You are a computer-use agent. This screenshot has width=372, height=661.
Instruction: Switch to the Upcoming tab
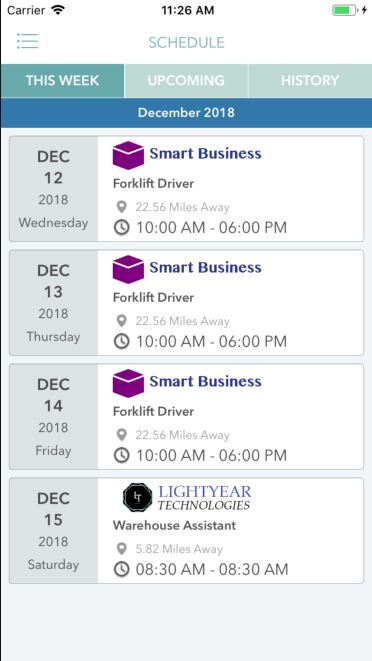[186, 81]
